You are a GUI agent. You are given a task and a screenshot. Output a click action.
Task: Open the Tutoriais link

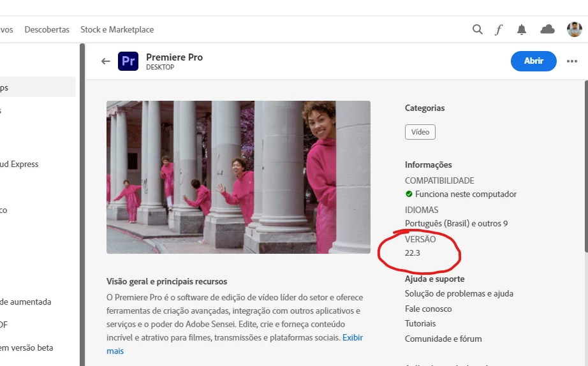click(x=420, y=324)
